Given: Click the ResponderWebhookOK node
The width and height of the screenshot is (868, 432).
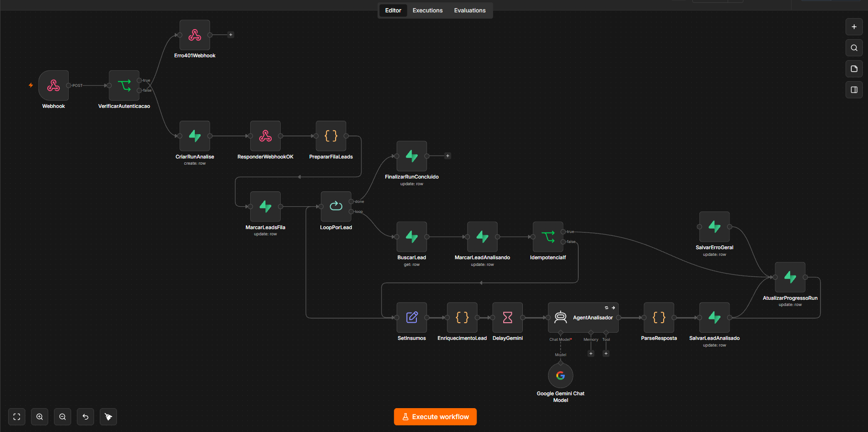Looking at the screenshot, I should click(265, 136).
